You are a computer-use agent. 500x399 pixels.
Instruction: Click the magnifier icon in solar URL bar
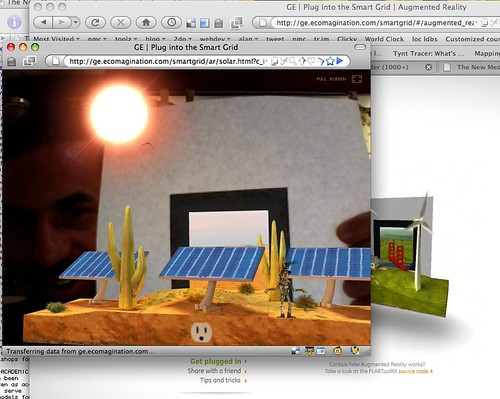pyautogui.click(x=293, y=61)
